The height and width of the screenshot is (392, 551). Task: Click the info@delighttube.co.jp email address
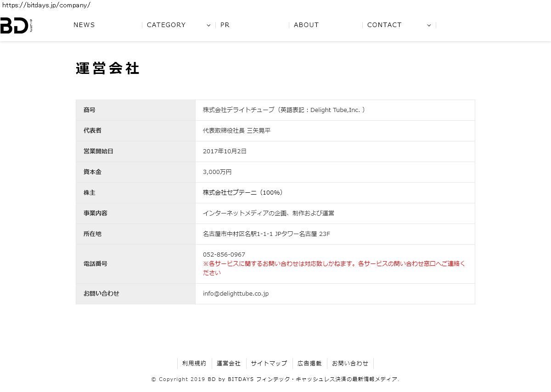[236, 294]
